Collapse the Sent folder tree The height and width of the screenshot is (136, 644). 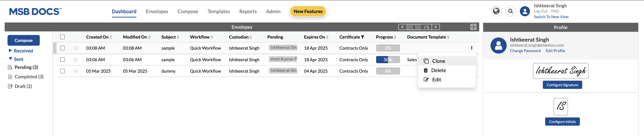(x=10, y=59)
